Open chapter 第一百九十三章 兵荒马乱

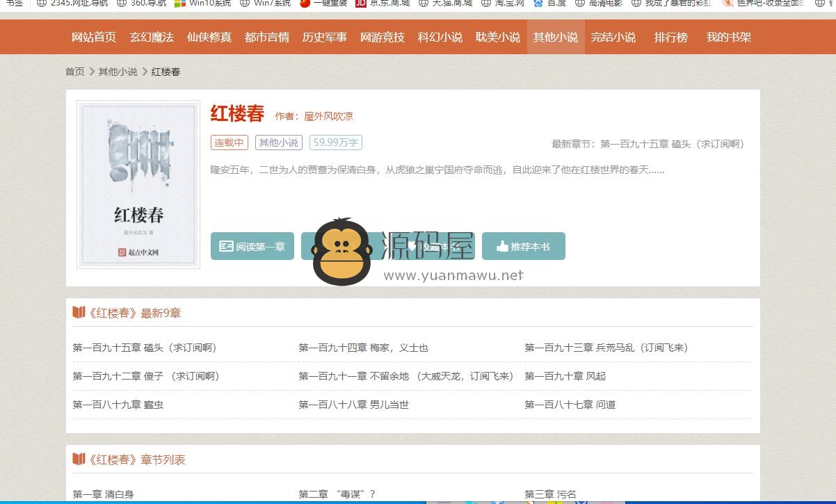tap(606, 348)
